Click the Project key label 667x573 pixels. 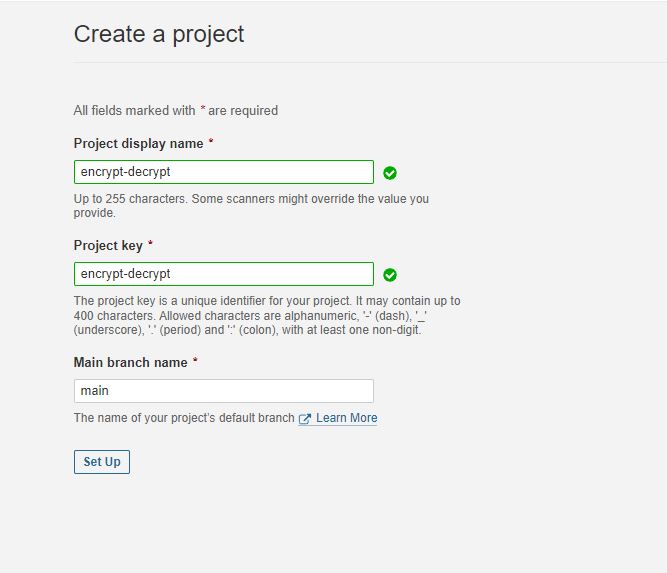108,245
